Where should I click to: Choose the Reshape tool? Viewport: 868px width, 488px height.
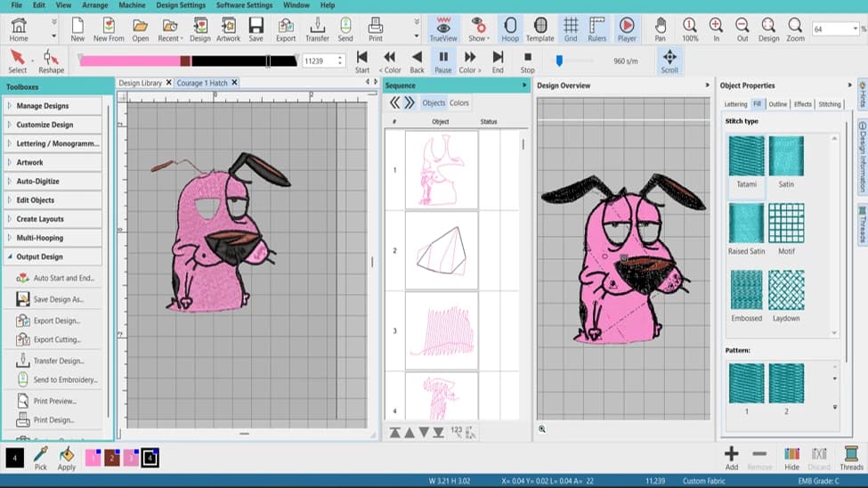click(x=51, y=61)
